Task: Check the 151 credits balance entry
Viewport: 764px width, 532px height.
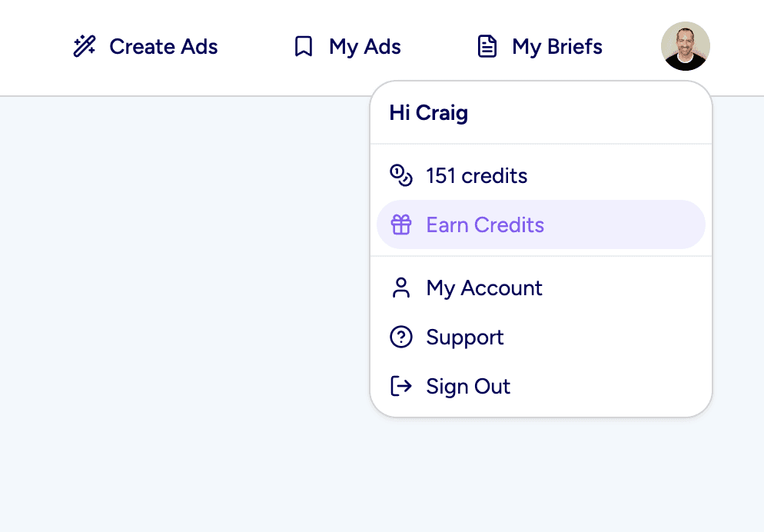Action: [477, 175]
